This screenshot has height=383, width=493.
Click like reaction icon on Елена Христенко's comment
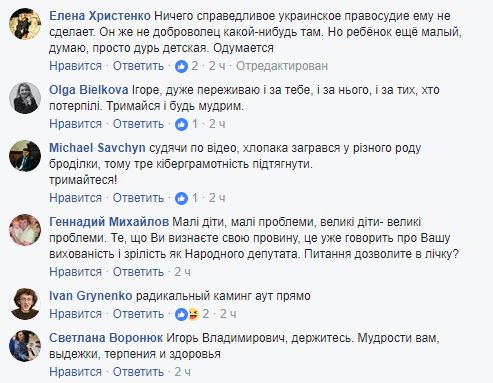181,66
